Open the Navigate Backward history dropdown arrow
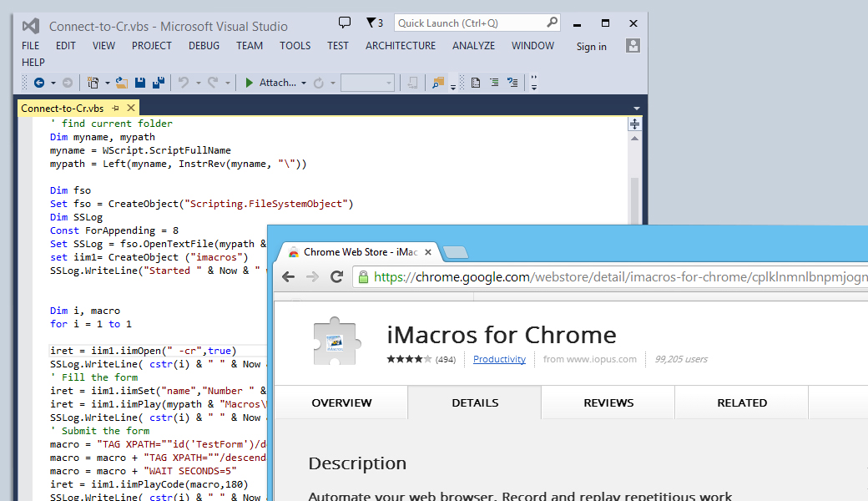868x501 pixels. click(53, 83)
